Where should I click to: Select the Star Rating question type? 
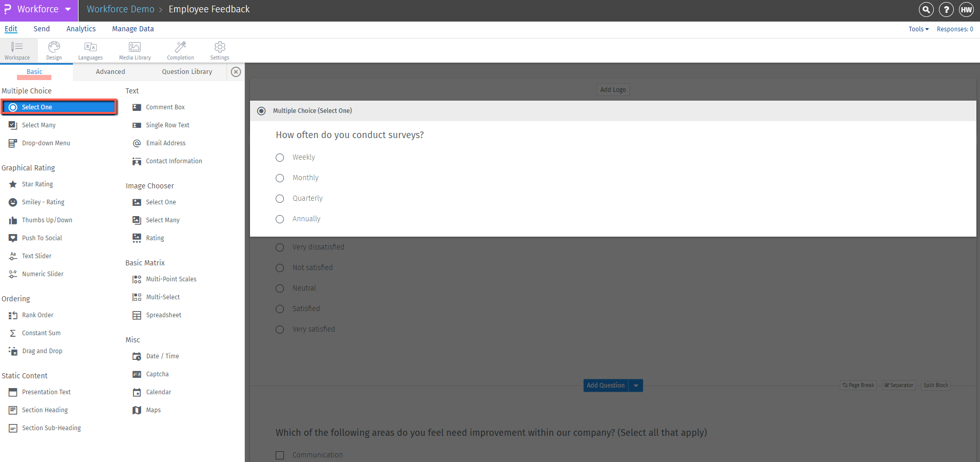(x=37, y=184)
